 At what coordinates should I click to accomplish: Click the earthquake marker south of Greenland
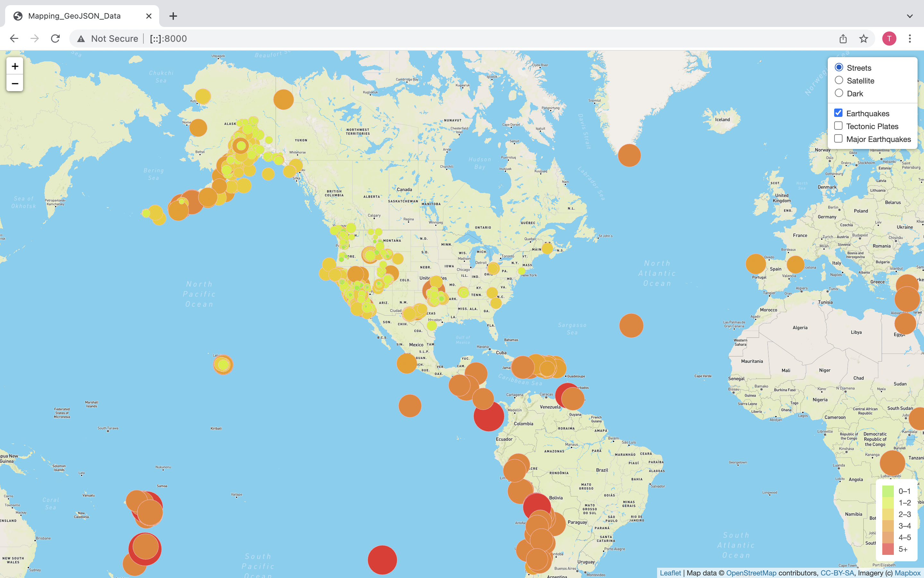[x=629, y=155]
